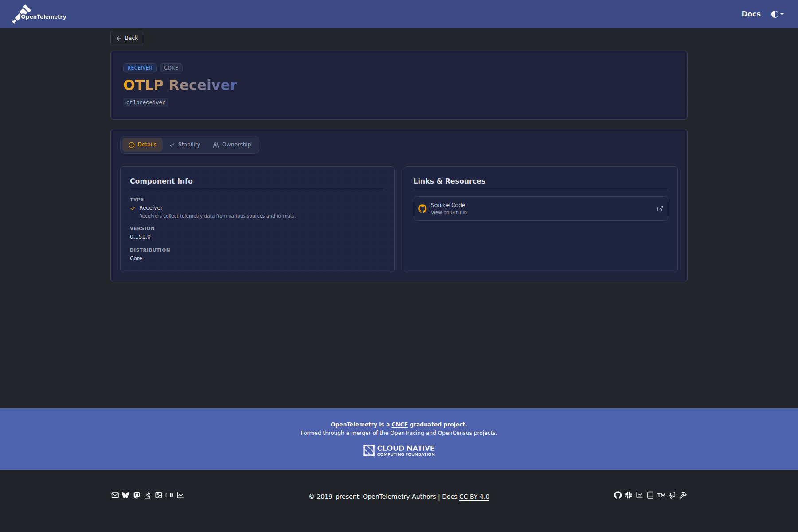Open the Mastodon footer icon
The width and height of the screenshot is (798, 532).
point(137,495)
